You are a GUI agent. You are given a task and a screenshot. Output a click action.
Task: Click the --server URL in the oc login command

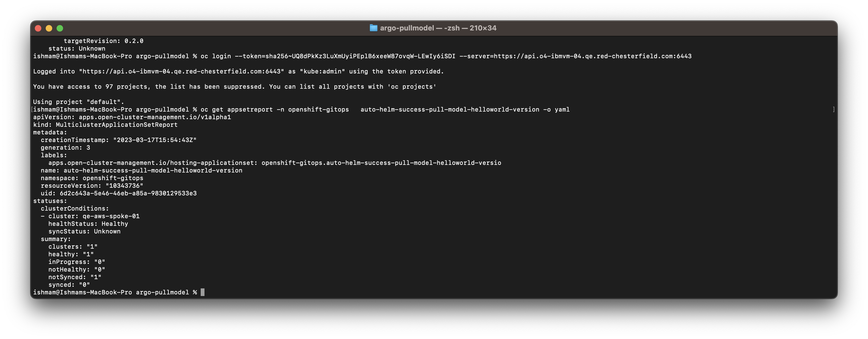pos(592,56)
